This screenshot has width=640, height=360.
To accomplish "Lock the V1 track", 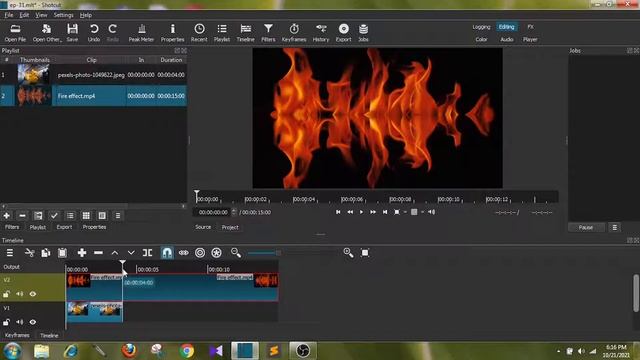I will click(x=6, y=322).
